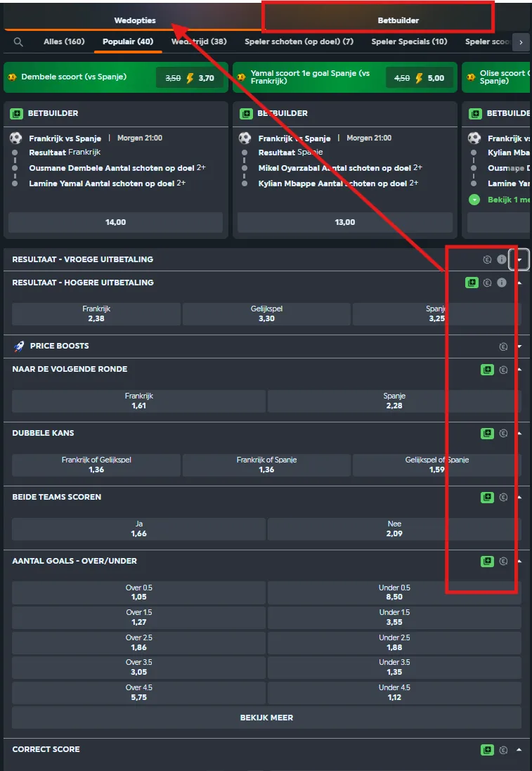532x771 pixels.
Task: Click cash-out euro icon in Beide Teams Scoren
Action: pyautogui.click(x=503, y=497)
